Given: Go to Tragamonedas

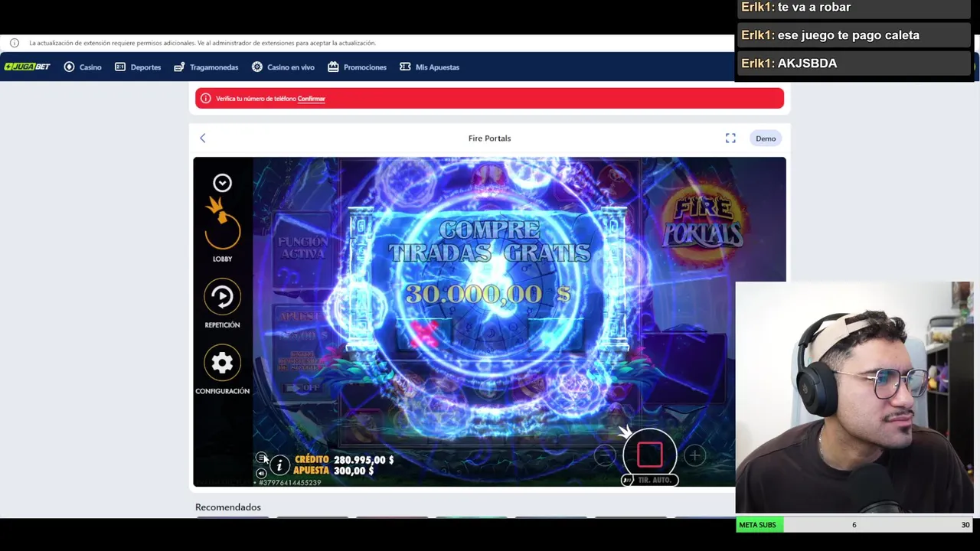Looking at the screenshot, I should click(x=206, y=67).
